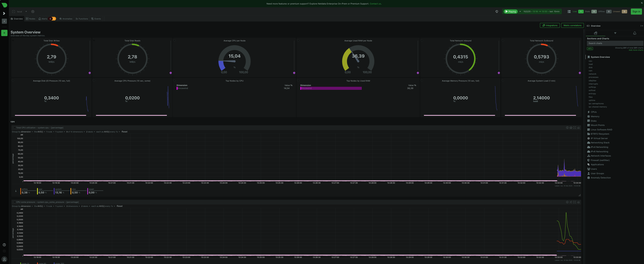Viewport: 644px width, 264px height.
Task: Open '1 node' dropdown on CPU utilization chart
Action: pyautogui.click(x=50, y=132)
